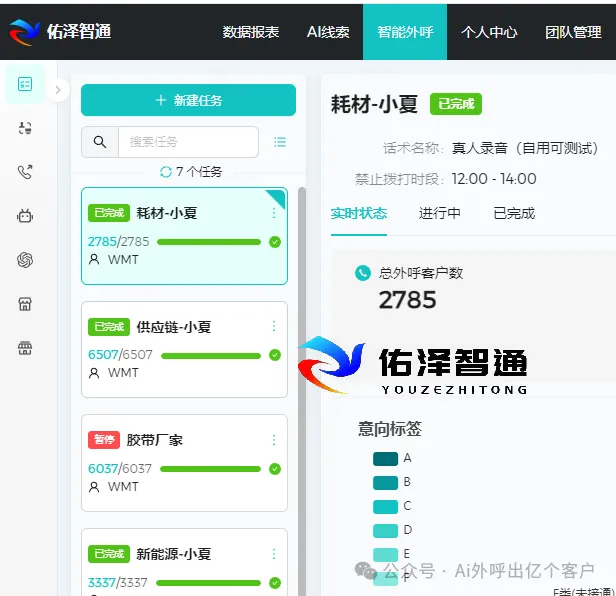The width and height of the screenshot is (616, 596).
Task: Open the AI swirl sidebar icon
Action: tap(25, 260)
